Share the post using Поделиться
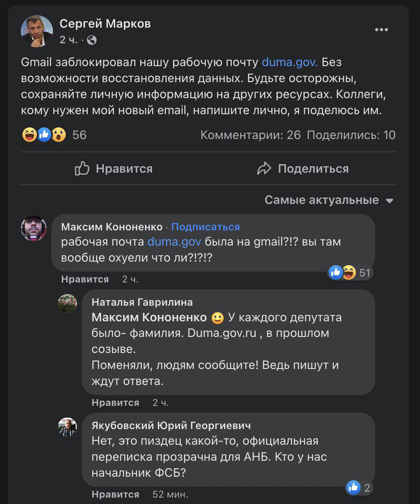This screenshot has width=420, height=504. point(303,168)
